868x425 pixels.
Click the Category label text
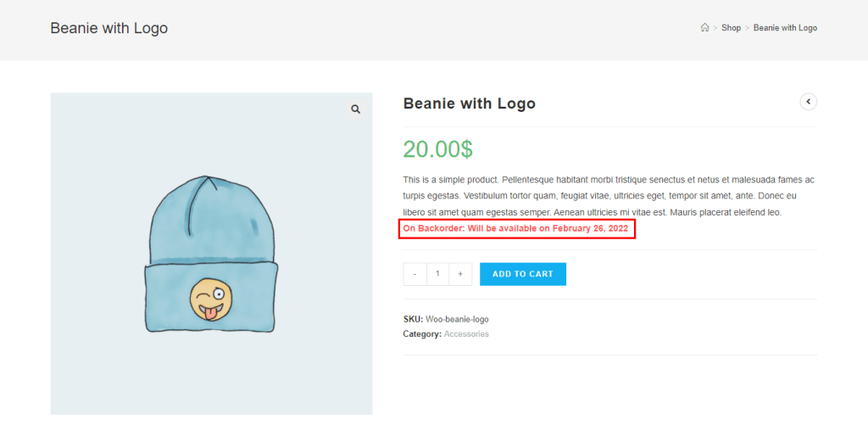point(422,334)
